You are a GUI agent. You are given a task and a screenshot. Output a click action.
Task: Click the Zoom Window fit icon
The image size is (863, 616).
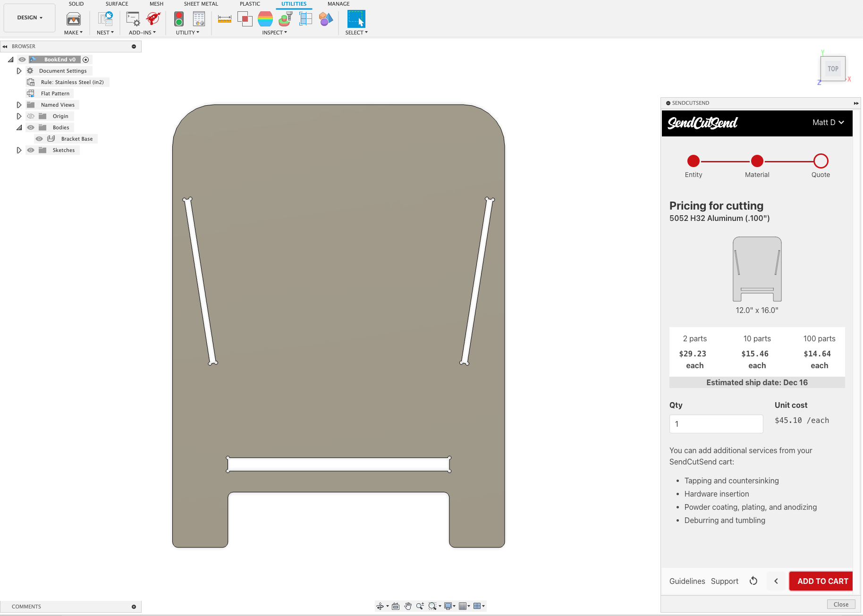pyautogui.click(x=432, y=606)
